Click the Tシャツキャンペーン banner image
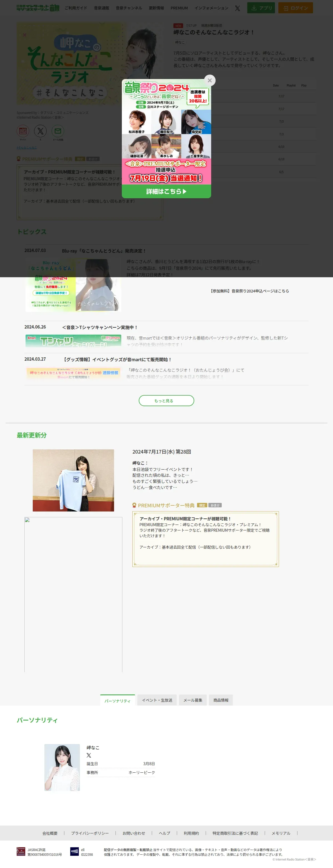The height and width of the screenshot is (868, 333). pyautogui.click(x=73, y=341)
